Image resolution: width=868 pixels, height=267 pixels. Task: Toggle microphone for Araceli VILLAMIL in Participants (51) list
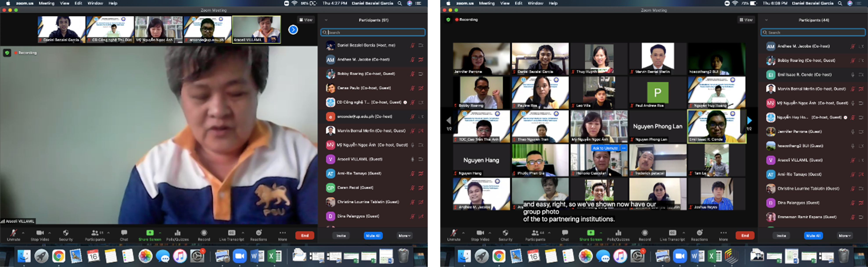[412, 159]
